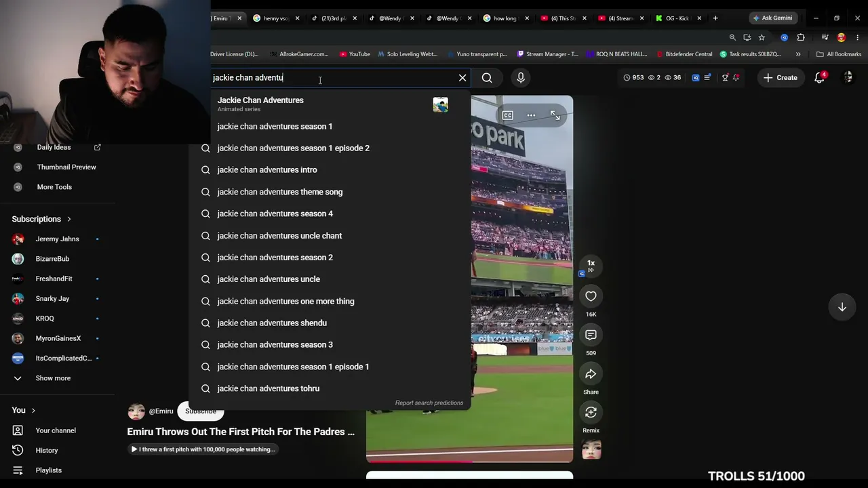
Task: Expand the You section chevron
Action: click(33, 410)
